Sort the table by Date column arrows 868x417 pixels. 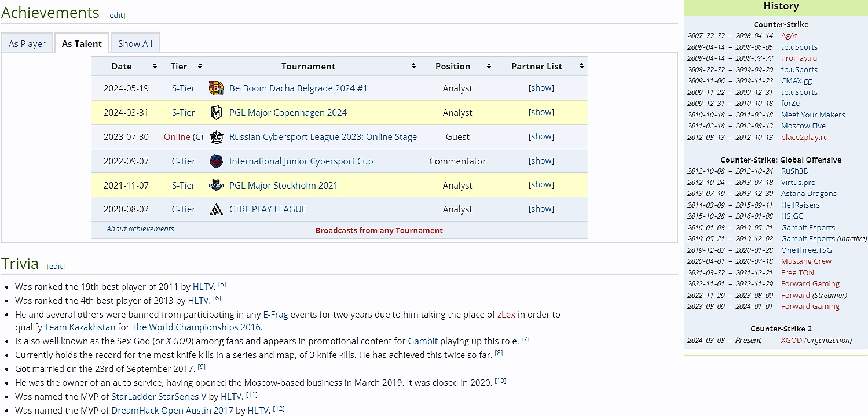coord(155,66)
